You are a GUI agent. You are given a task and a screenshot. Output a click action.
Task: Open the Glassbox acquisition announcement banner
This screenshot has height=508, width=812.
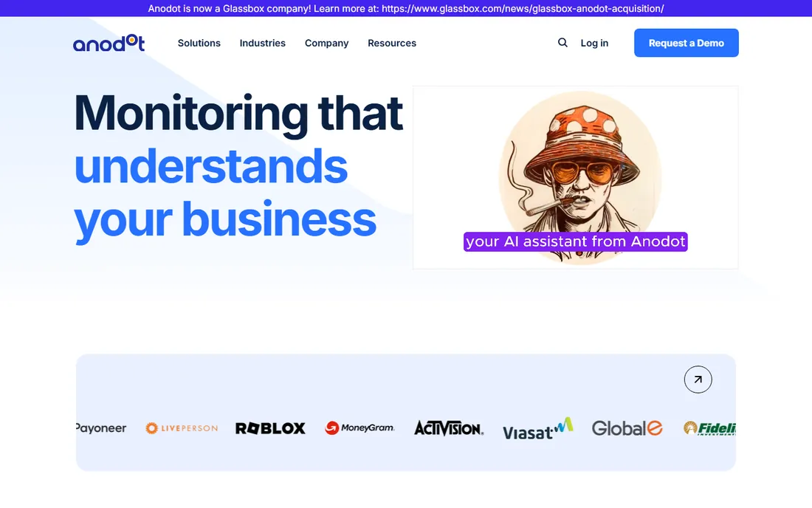(406, 8)
